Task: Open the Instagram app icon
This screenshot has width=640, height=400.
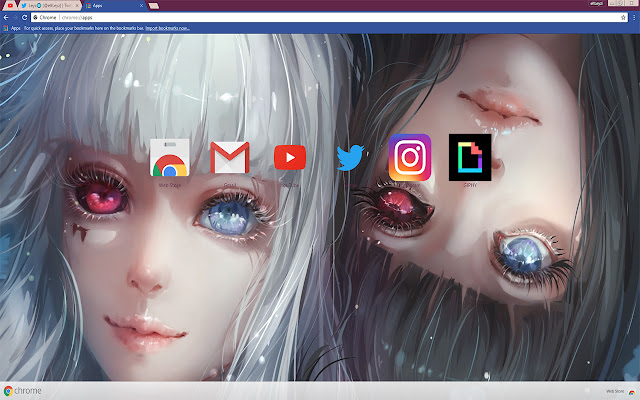Action: [x=410, y=157]
